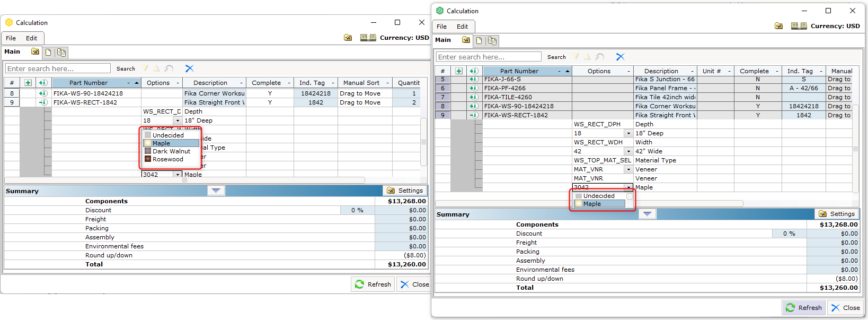Click the copy pages icon in left window toolbar

pyautogui.click(x=61, y=53)
